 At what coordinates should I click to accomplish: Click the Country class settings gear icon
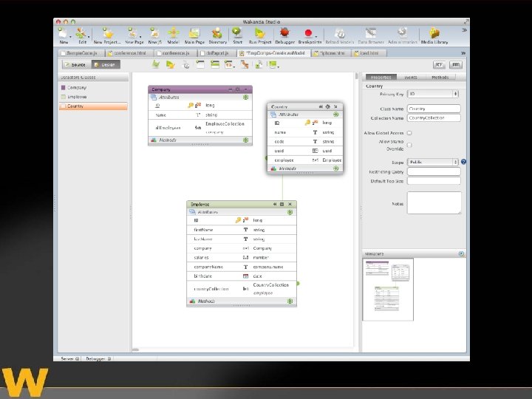pyautogui.click(x=328, y=106)
